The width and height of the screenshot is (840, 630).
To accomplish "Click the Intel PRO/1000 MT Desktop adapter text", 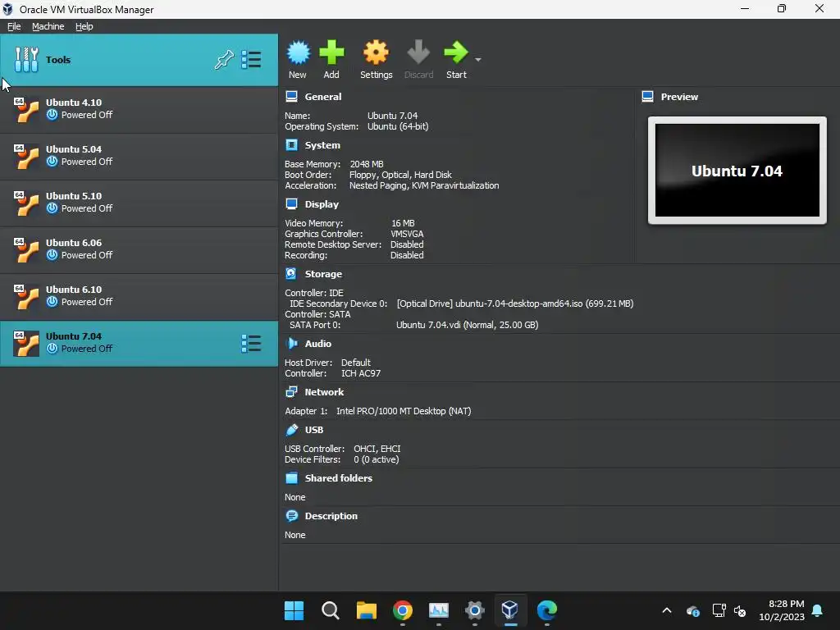I will click(x=404, y=411).
